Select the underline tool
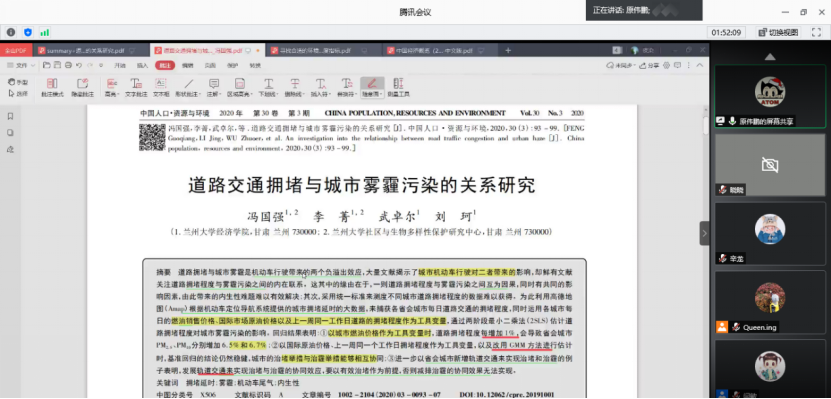The height and width of the screenshot is (399, 831). (269, 87)
